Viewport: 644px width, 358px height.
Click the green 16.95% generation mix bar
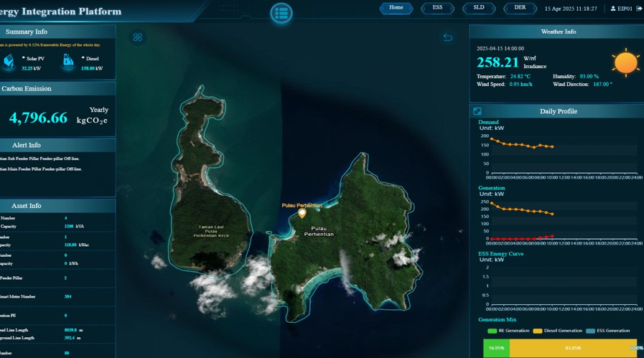(x=495, y=348)
